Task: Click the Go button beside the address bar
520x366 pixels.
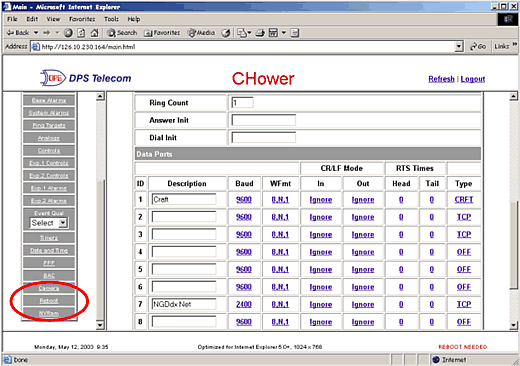Action: 478,47
